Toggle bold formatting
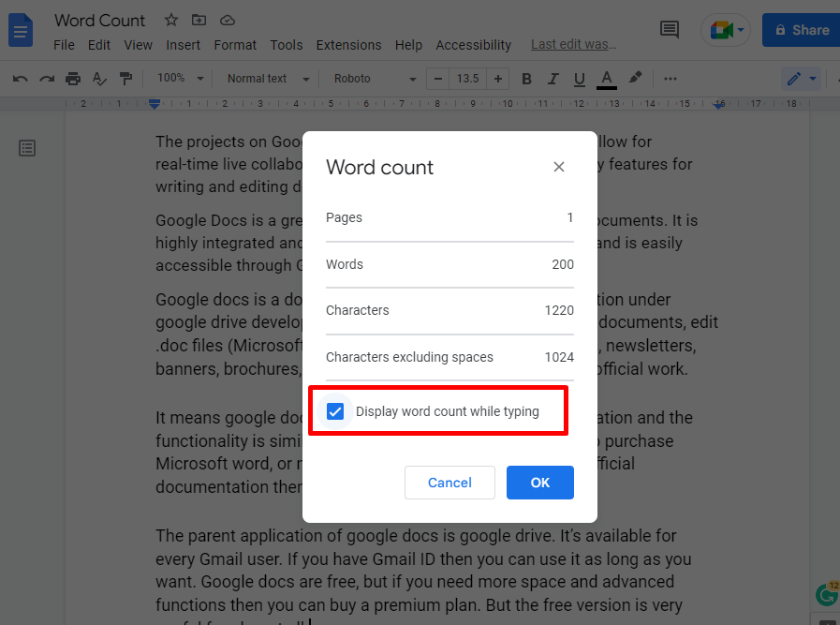The width and height of the screenshot is (840, 625). click(526, 79)
